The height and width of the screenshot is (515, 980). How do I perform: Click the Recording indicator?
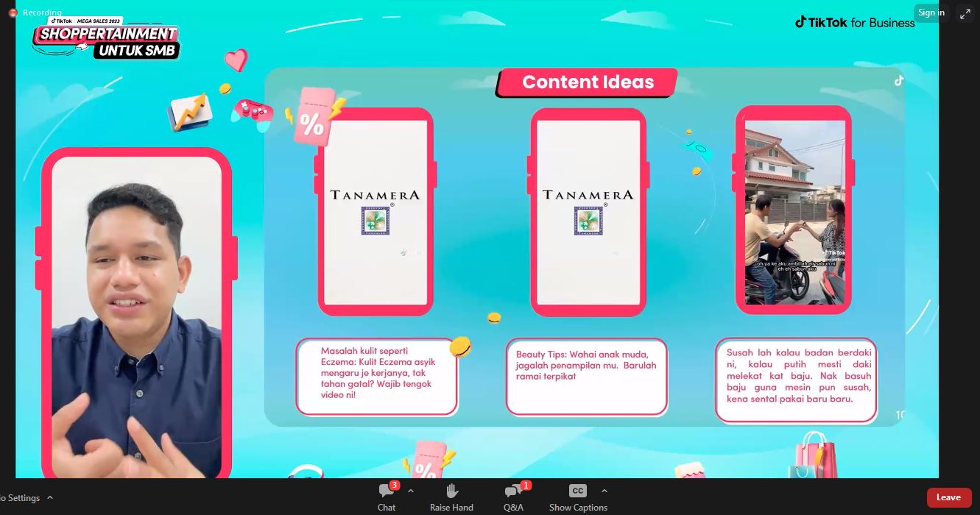pyautogui.click(x=35, y=13)
